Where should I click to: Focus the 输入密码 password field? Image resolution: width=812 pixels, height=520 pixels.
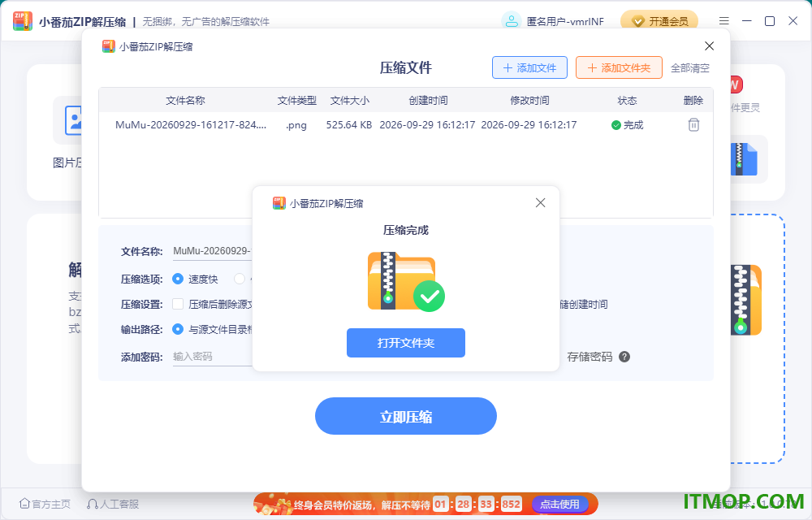212,357
